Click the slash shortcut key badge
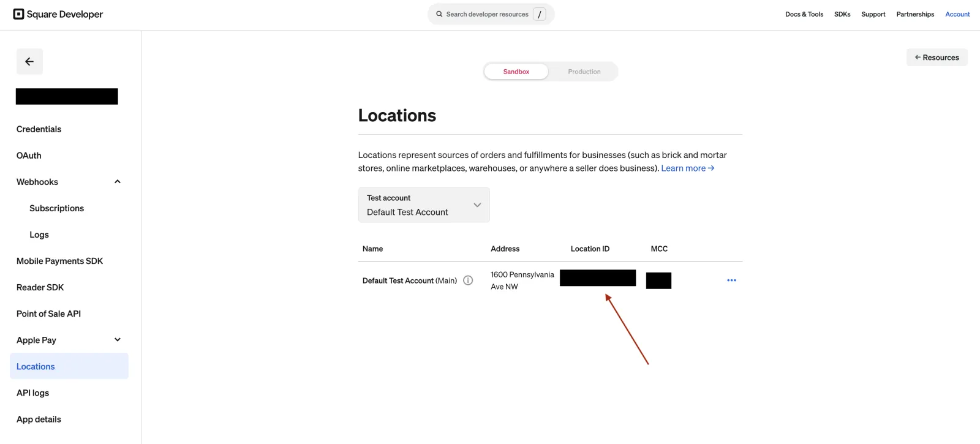The height and width of the screenshot is (444, 980). pos(540,14)
